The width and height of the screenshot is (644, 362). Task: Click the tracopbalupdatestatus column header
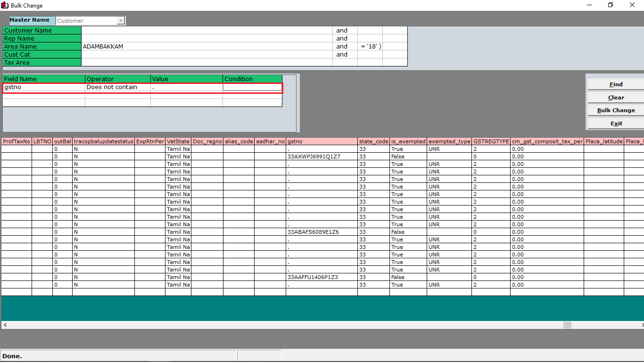pyautogui.click(x=104, y=141)
